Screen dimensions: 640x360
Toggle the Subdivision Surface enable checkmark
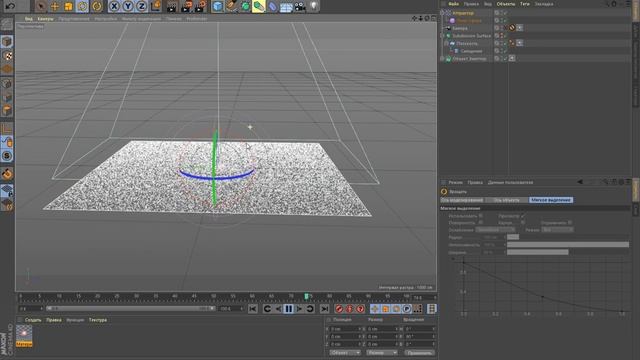(505, 36)
